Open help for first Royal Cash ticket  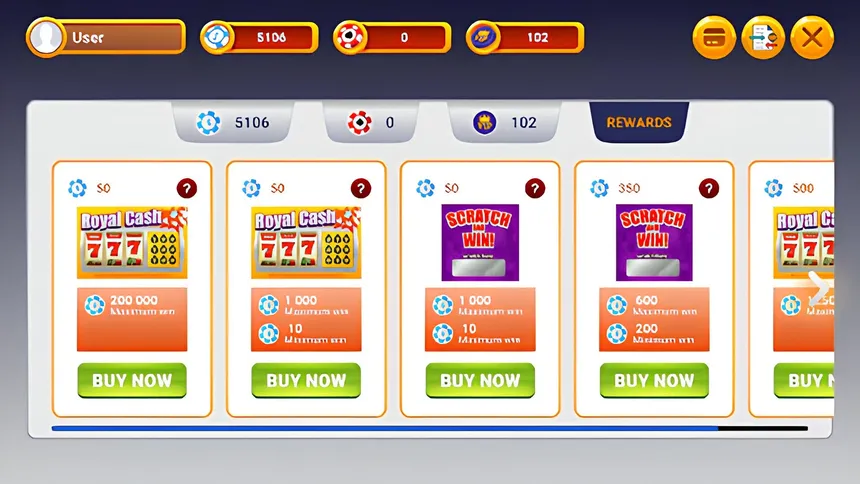(186, 188)
